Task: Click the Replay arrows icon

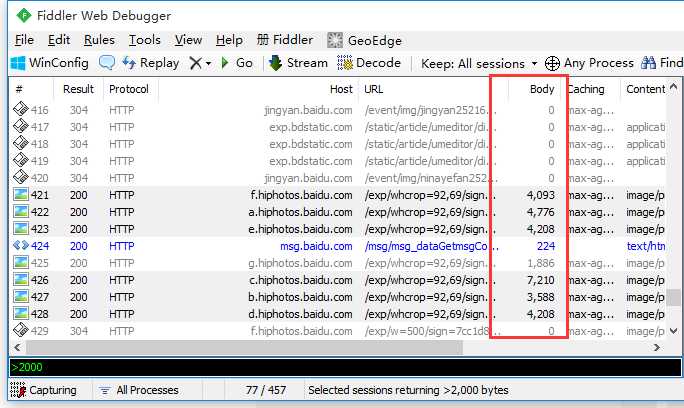Action: 129,63
